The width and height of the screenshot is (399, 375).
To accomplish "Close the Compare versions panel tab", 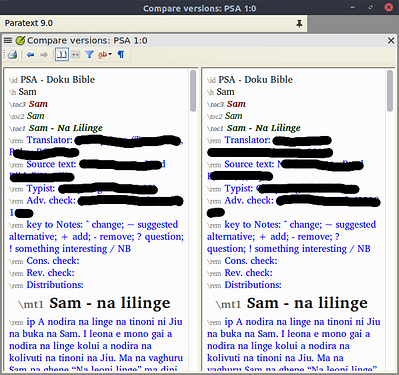I will pyautogui.click(x=391, y=41).
